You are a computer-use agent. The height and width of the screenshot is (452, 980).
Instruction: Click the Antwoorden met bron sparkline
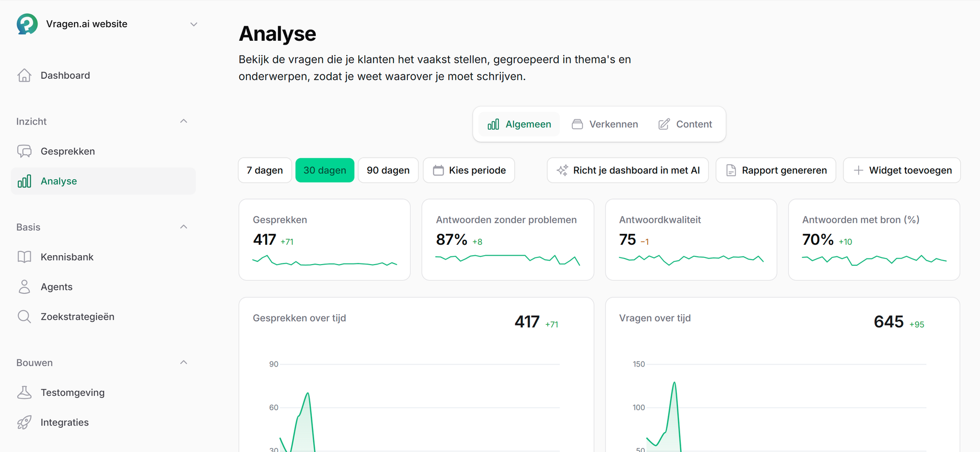(x=874, y=260)
